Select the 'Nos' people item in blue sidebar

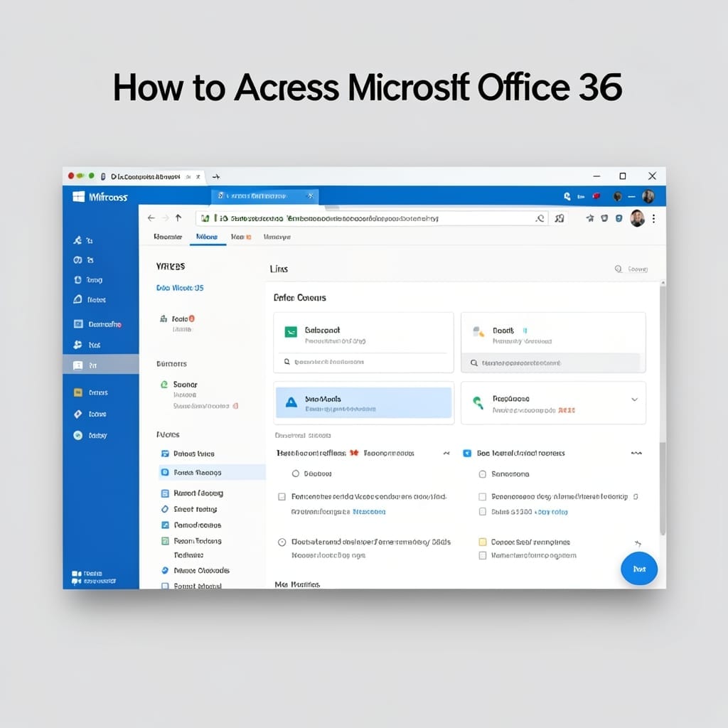coord(87,345)
